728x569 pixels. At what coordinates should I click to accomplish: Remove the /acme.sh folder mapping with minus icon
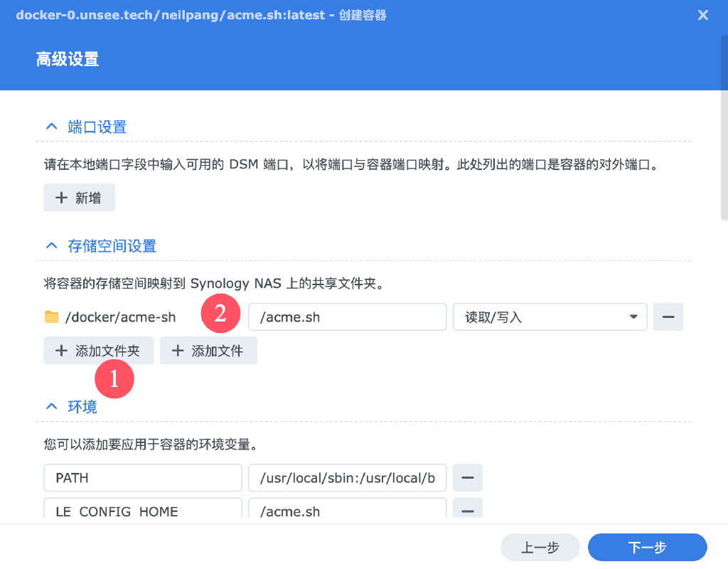(668, 317)
